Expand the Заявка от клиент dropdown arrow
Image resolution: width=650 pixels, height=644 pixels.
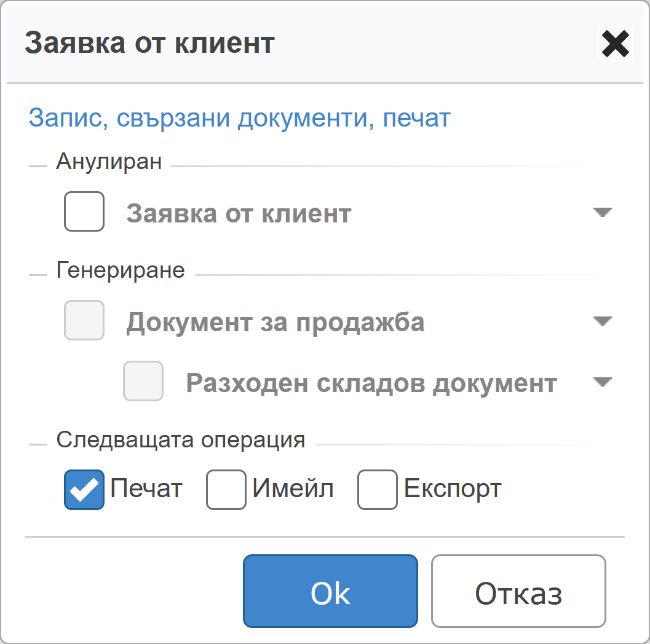click(603, 213)
